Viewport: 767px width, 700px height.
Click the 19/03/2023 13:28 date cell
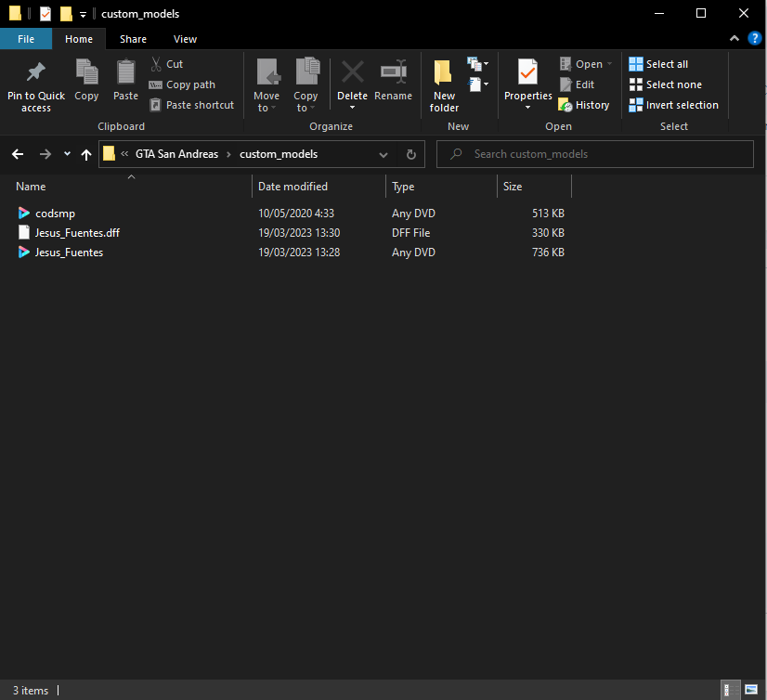pos(299,253)
